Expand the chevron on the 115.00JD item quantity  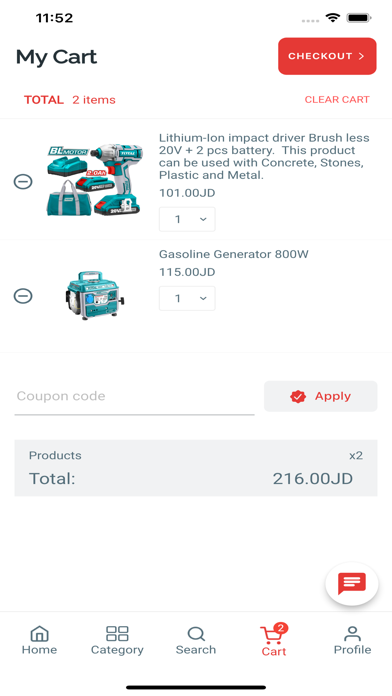tap(203, 298)
